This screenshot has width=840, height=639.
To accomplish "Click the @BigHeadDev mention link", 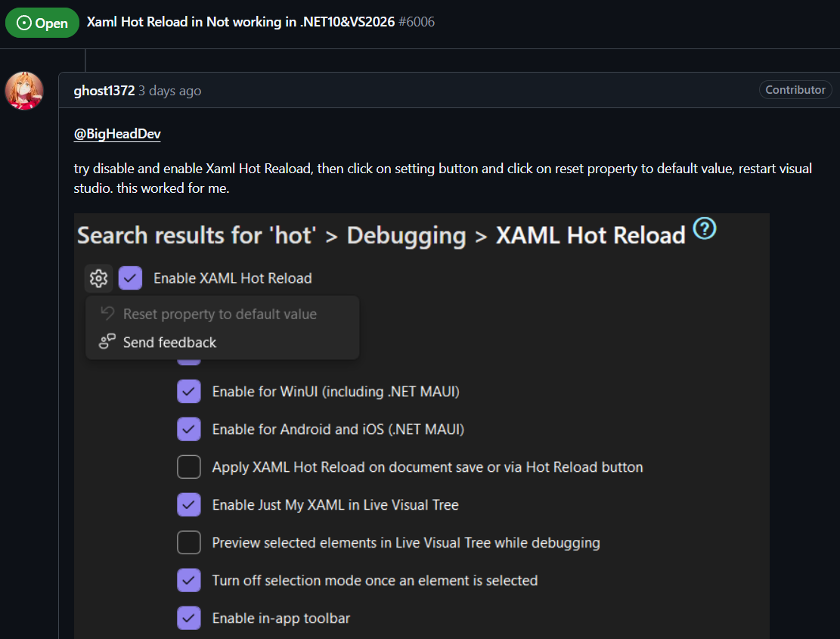I will point(117,135).
